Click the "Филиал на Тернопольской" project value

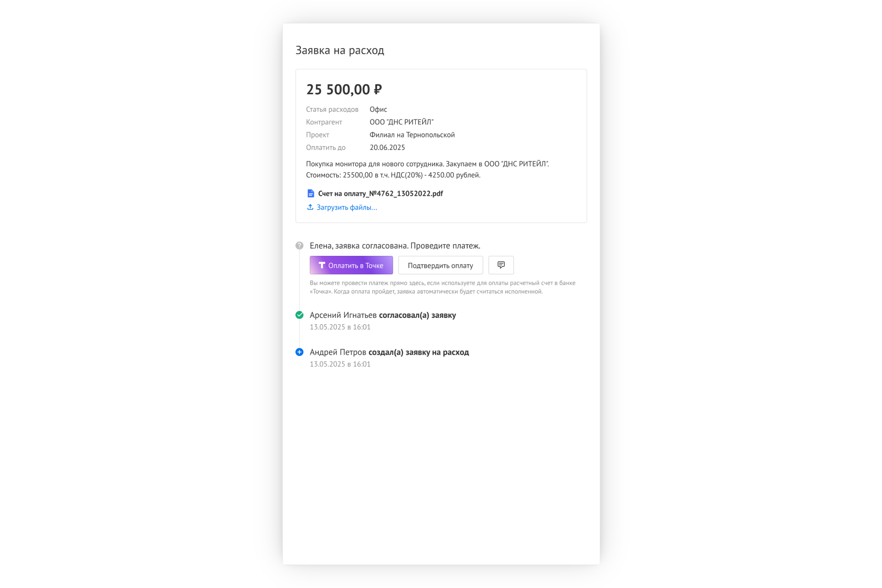[412, 135]
